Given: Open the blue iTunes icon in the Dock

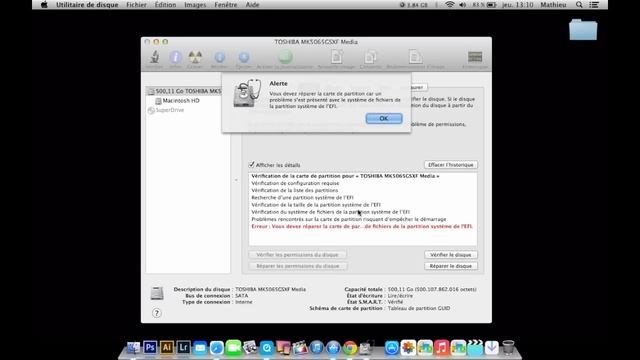Looking at the screenshot, I should 317,347.
